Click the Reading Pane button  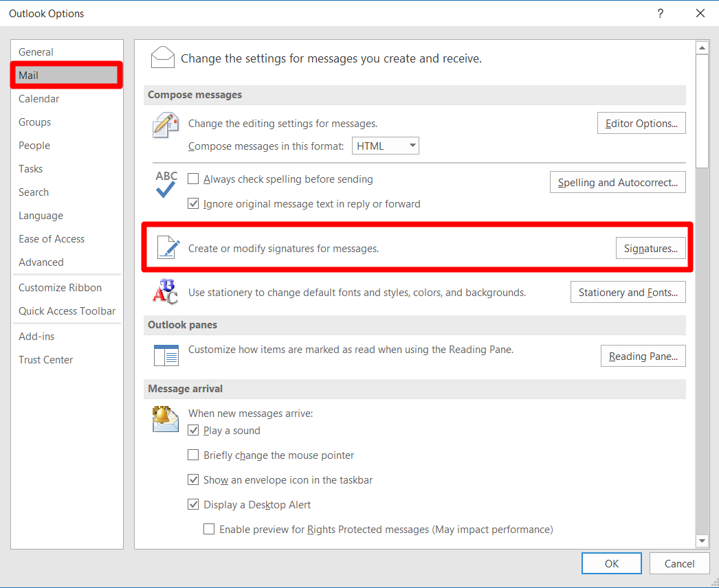tap(643, 356)
